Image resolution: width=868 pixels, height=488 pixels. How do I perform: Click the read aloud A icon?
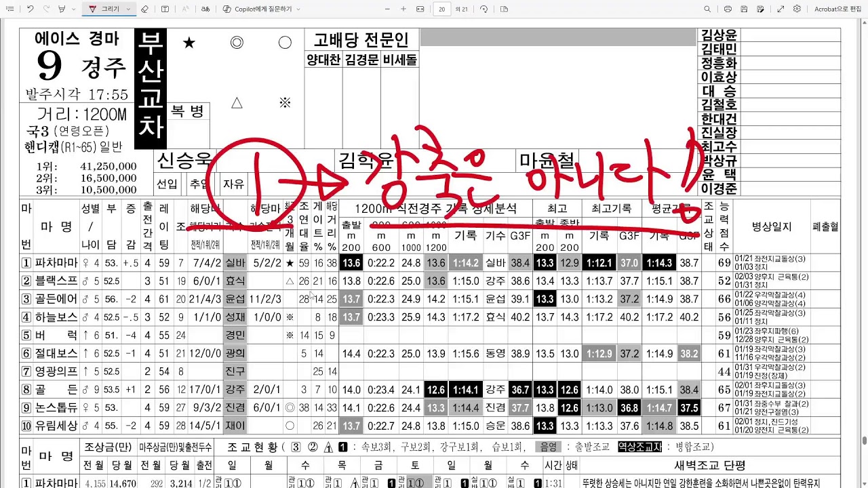pyautogui.click(x=186, y=9)
